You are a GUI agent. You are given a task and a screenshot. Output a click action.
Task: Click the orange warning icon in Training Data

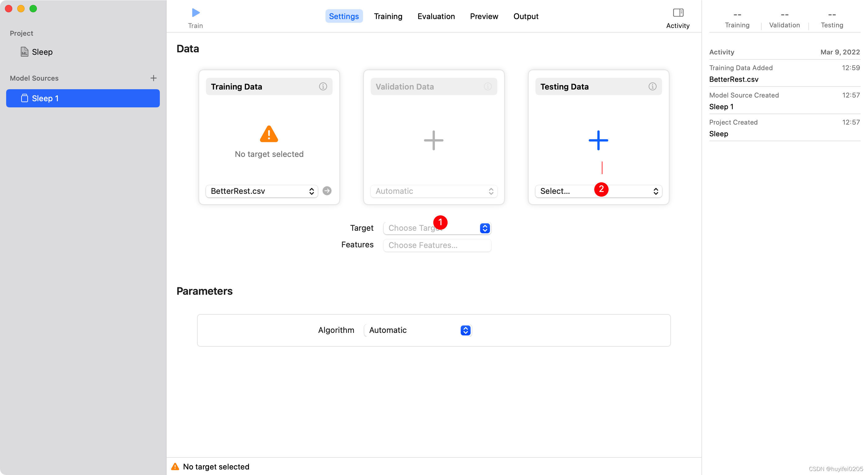tap(269, 134)
